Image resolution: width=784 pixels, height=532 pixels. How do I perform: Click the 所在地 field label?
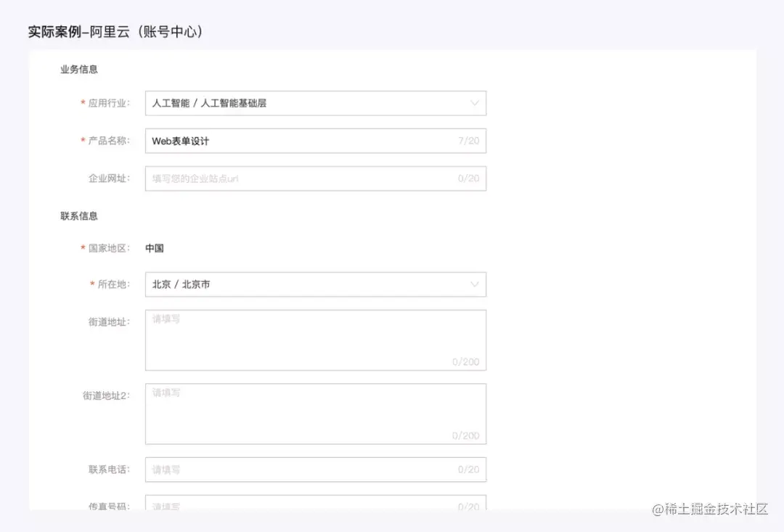point(113,285)
